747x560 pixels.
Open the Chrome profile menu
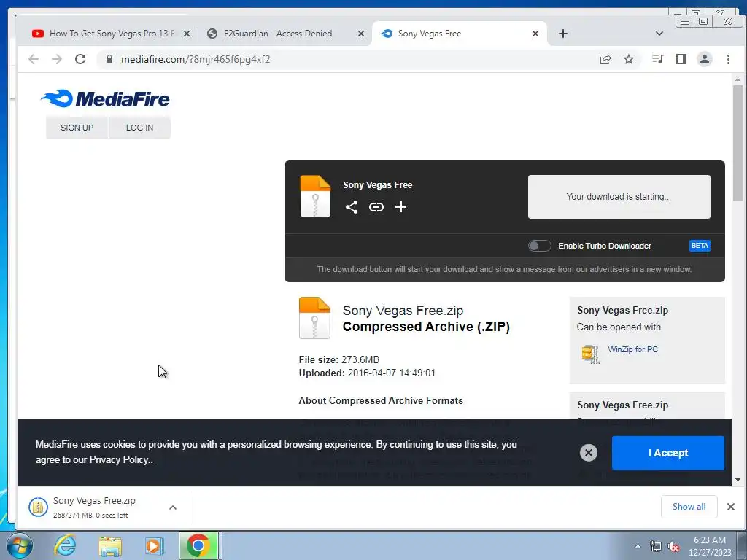point(705,59)
